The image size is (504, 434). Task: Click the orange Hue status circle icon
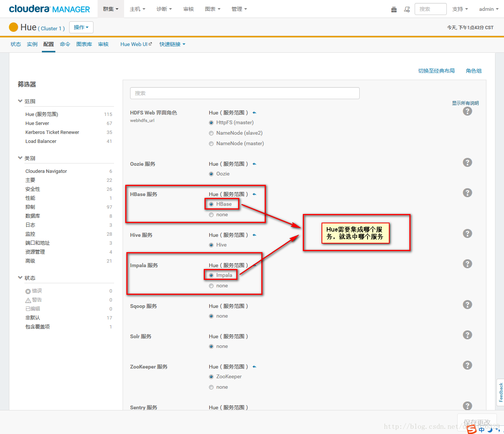point(13,27)
